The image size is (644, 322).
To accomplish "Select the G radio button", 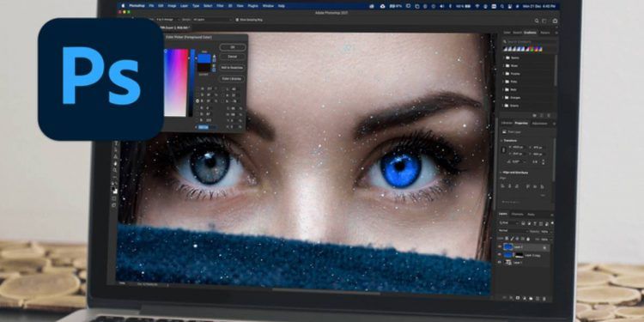I will click(x=197, y=114).
